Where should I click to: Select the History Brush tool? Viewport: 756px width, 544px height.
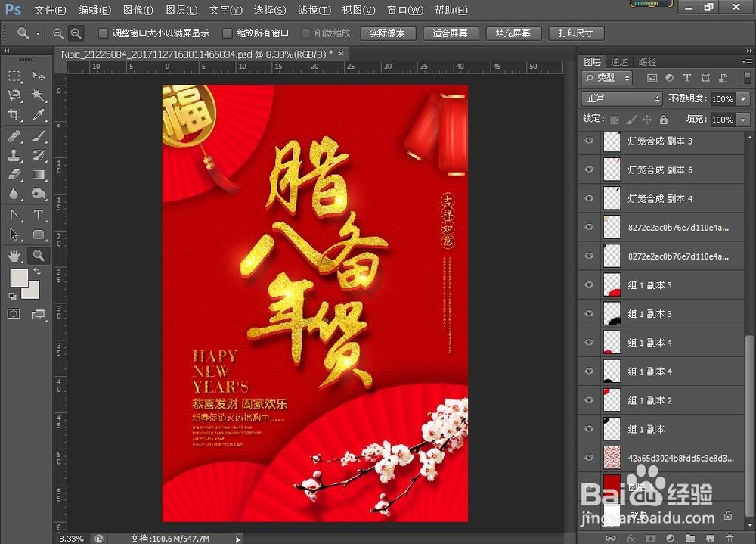[39, 155]
